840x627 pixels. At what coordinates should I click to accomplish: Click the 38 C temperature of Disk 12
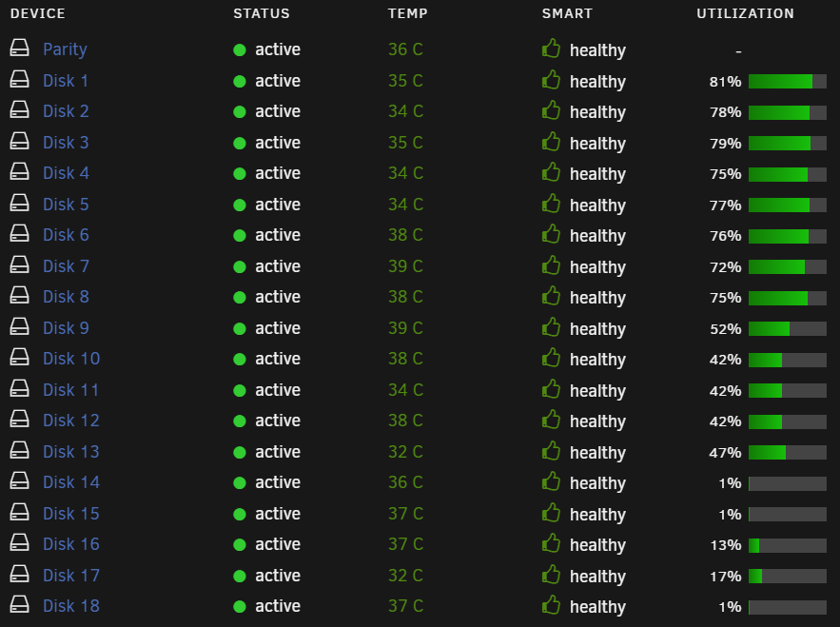pyautogui.click(x=405, y=421)
